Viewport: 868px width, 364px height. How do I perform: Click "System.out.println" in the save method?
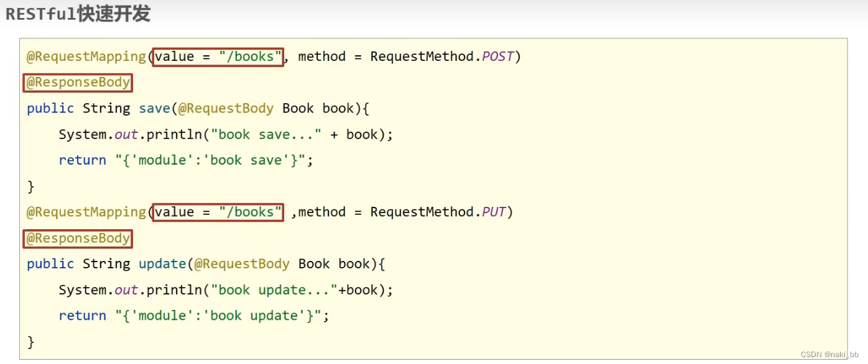[131, 134]
